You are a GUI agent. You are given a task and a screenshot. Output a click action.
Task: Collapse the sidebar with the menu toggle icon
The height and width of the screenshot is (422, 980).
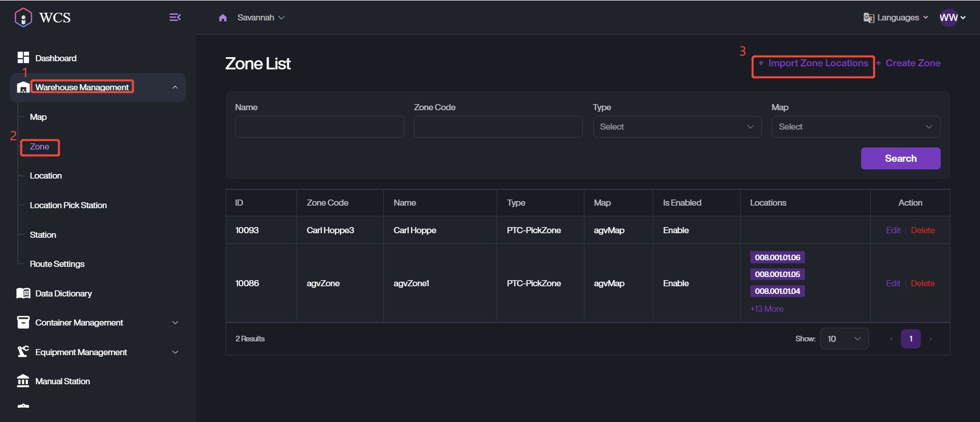(x=175, y=17)
